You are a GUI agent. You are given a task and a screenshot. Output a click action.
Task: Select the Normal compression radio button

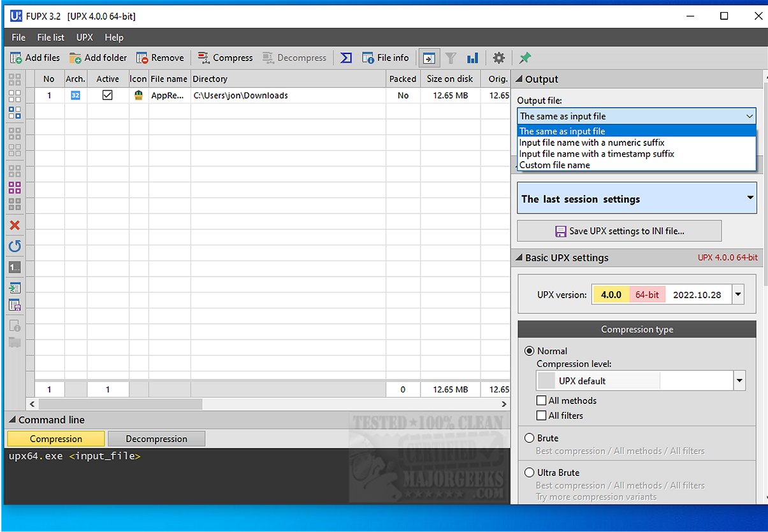tap(529, 351)
